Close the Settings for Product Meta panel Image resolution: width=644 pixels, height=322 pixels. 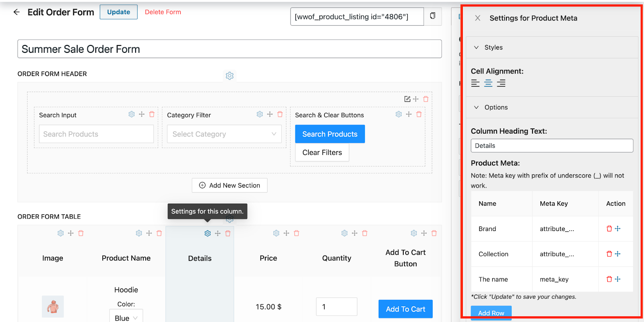477,18
